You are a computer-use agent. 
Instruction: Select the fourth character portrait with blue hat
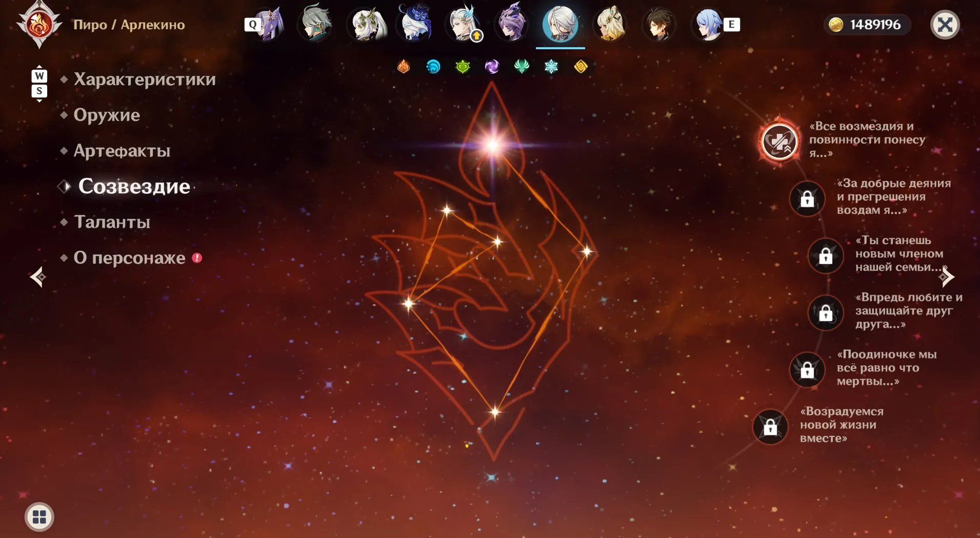point(415,24)
